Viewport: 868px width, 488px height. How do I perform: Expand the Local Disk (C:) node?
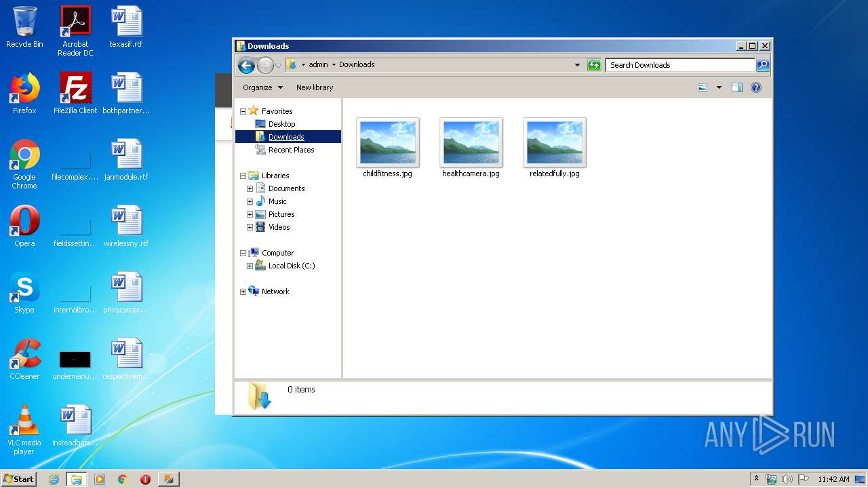pos(250,266)
